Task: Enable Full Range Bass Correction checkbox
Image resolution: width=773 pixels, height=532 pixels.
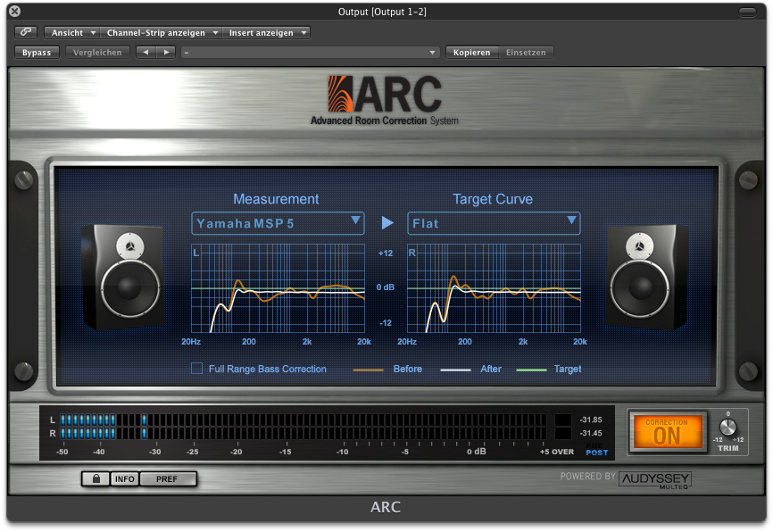Action: pyautogui.click(x=196, y=369)
